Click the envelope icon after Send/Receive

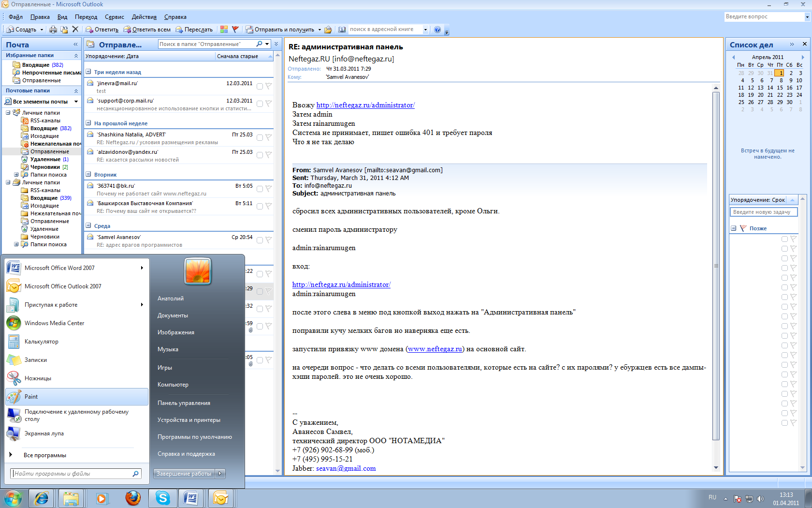point(328,30)
